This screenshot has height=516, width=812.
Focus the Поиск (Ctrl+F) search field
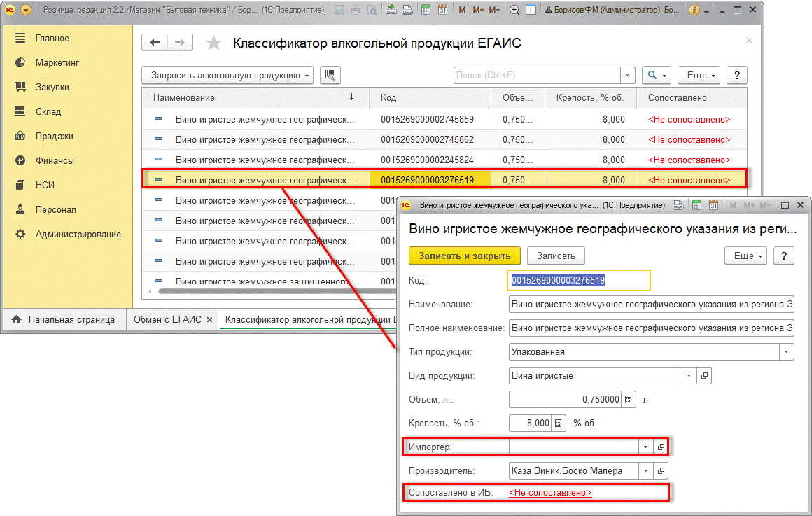coord(537,75)
